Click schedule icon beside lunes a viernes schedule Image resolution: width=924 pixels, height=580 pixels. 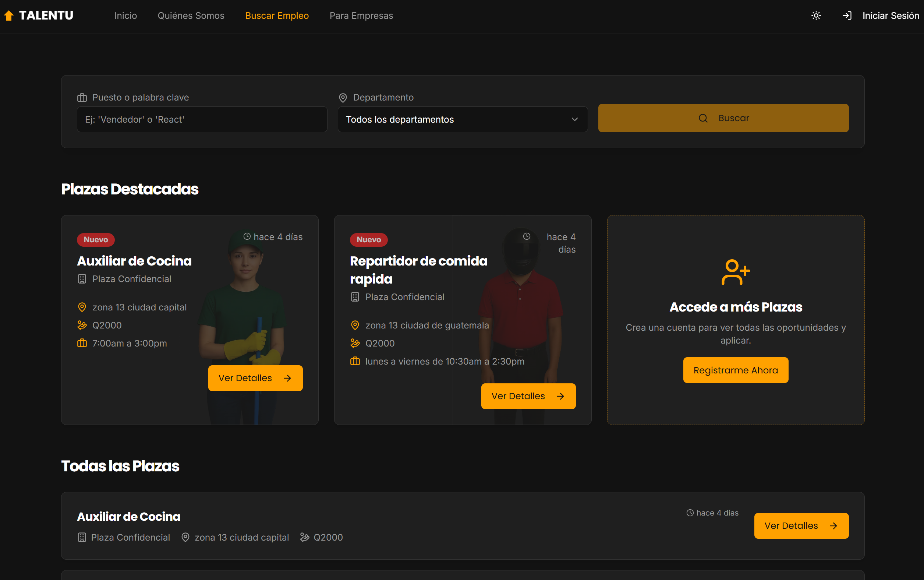(355, 361)
